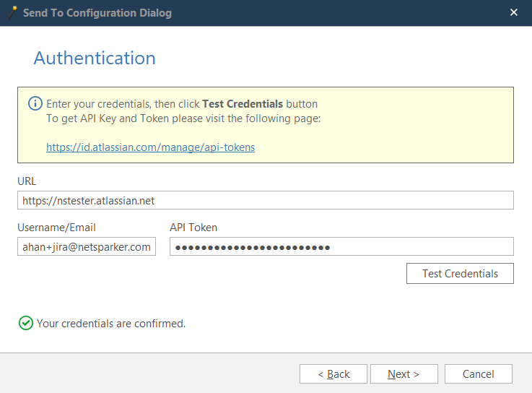
Task: Proceed with the Next button
Action: click(404, 373)
